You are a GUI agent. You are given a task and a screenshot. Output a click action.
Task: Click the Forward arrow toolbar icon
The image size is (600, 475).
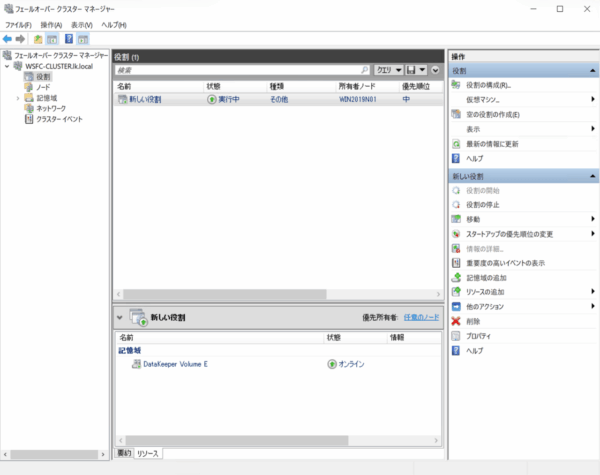click(20, 39)
